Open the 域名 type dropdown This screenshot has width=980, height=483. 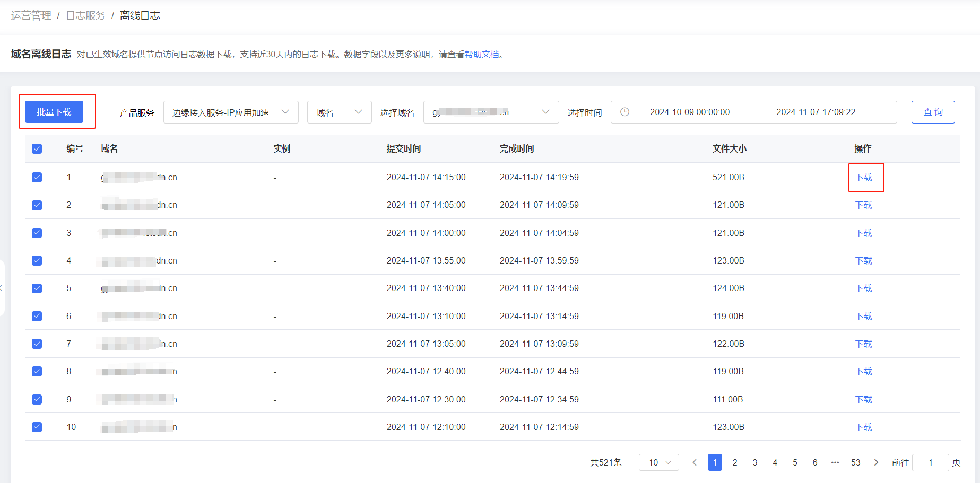click(x=340, y=112)
